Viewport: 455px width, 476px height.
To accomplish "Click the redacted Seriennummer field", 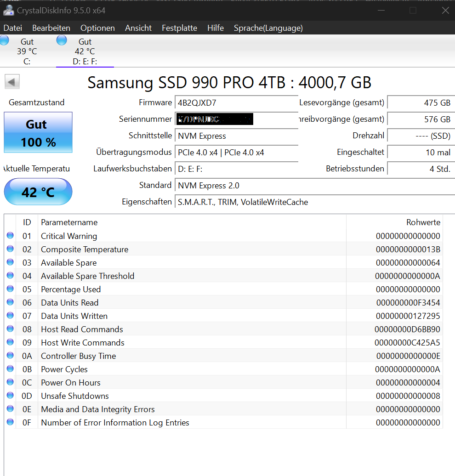I will 236,119.
